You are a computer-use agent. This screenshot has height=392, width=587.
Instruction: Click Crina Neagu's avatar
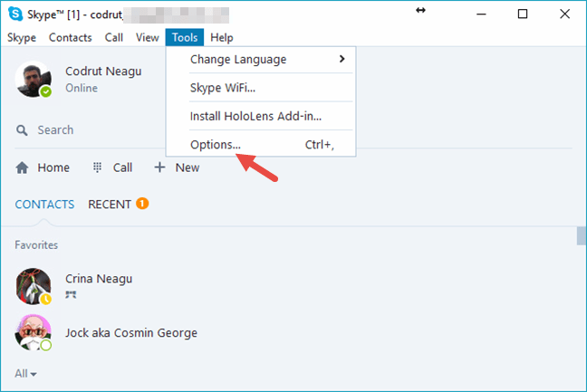(x=34, y=286)
